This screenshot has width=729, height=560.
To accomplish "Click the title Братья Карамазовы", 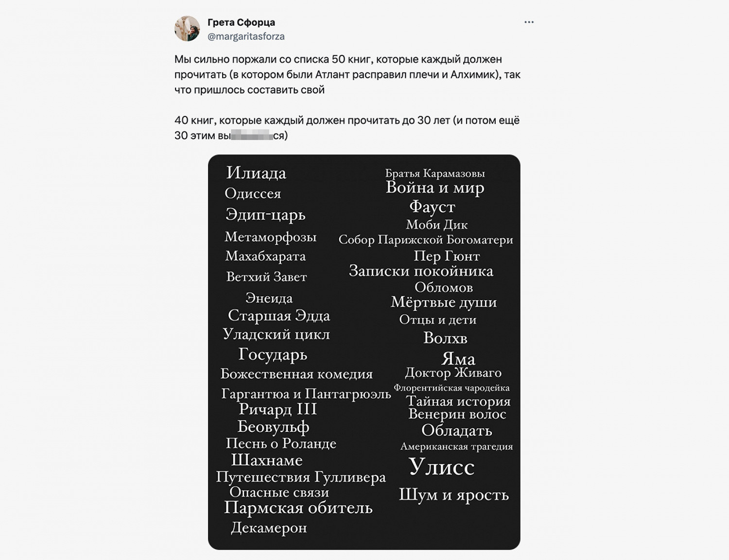I will pos(435,173).
